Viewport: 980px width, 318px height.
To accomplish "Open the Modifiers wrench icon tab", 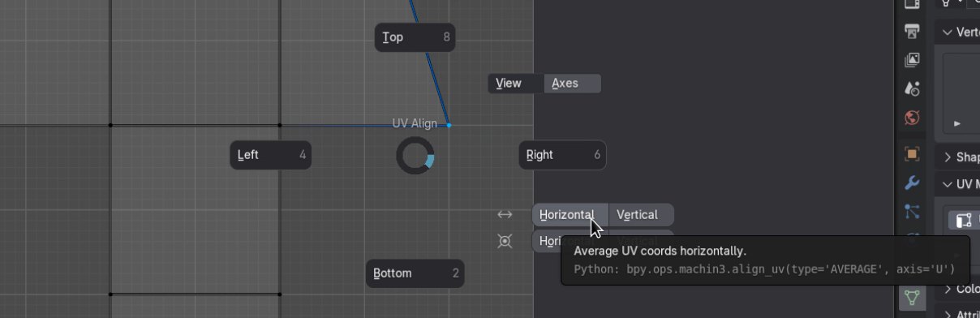I will coord(912,183).
